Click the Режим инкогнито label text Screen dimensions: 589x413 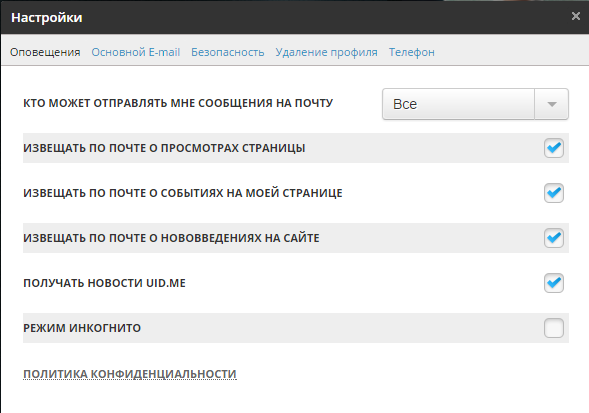(82, 328)
